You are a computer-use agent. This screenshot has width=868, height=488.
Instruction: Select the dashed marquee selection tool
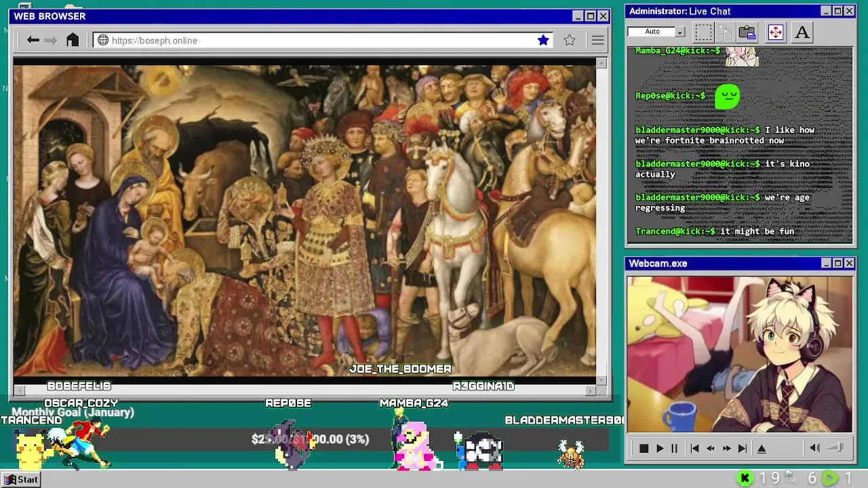point(703,32)
